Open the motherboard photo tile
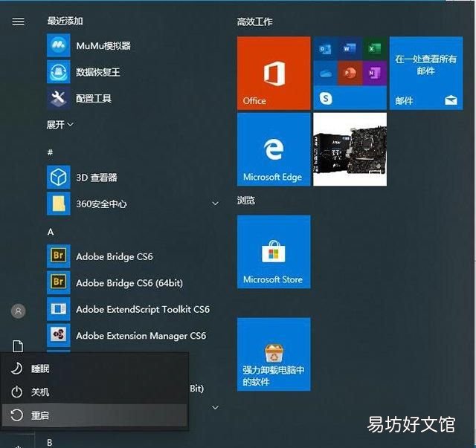The image size is (476, 448). pyautogui.click(x=350, y=149)
